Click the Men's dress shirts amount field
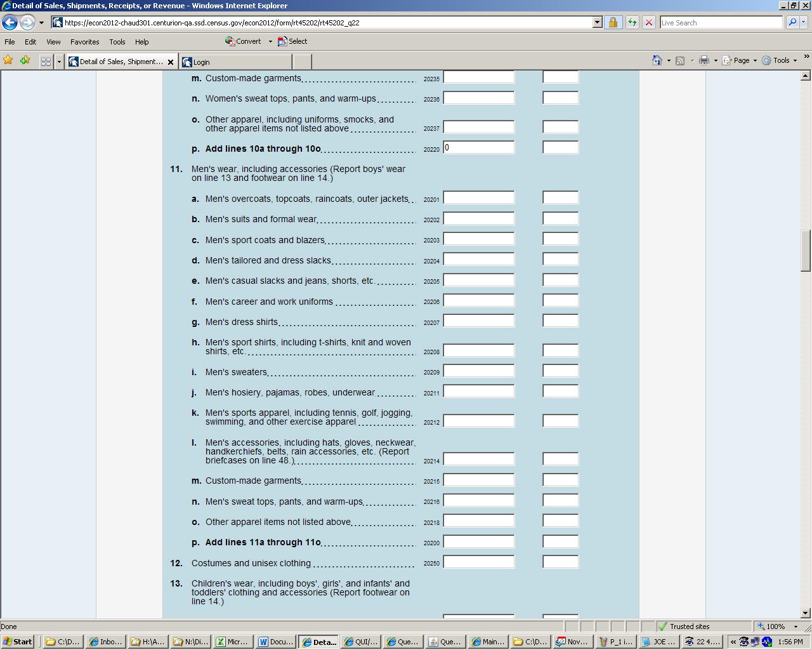Image resolution: width=812 pixels, height=650 pixels. [479, 321]
